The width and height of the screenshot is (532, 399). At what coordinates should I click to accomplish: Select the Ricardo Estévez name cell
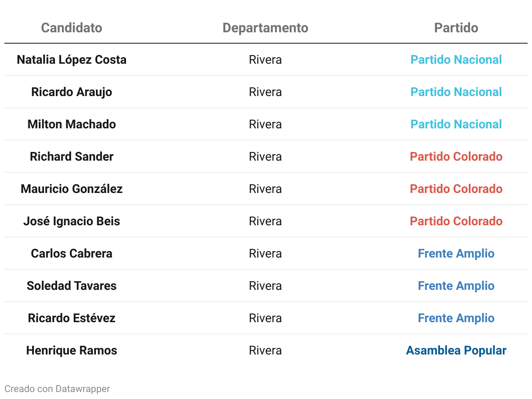click(72, 318)
